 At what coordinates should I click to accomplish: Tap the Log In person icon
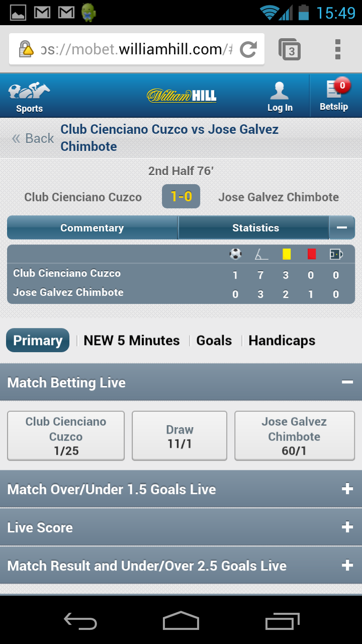coord(279,91)
